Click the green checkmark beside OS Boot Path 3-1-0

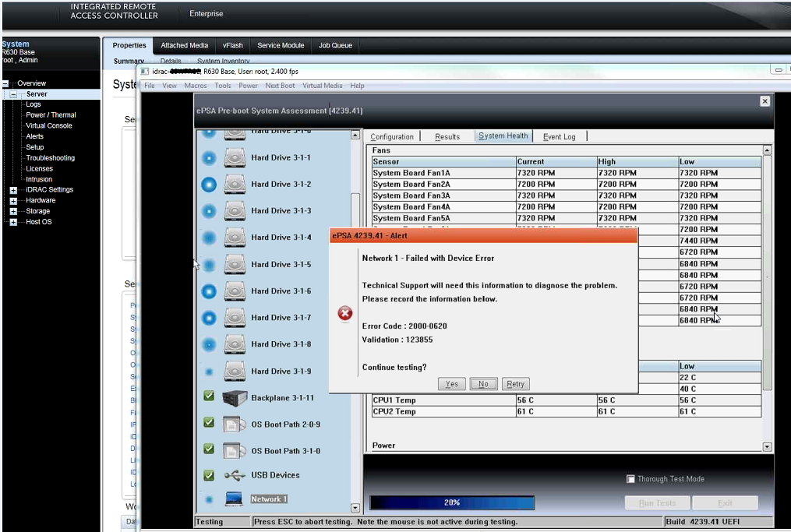point(208,449)
